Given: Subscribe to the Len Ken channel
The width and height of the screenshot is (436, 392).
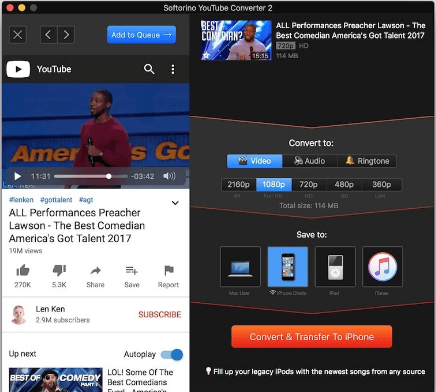Looking at the screenshot, I should pyautogui.click(x=160, y=314).
